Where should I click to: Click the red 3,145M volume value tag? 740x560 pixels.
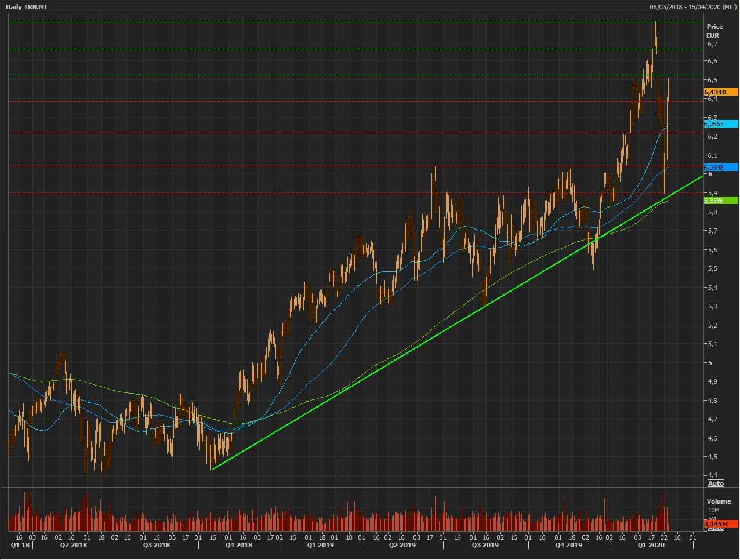(721, 524)
